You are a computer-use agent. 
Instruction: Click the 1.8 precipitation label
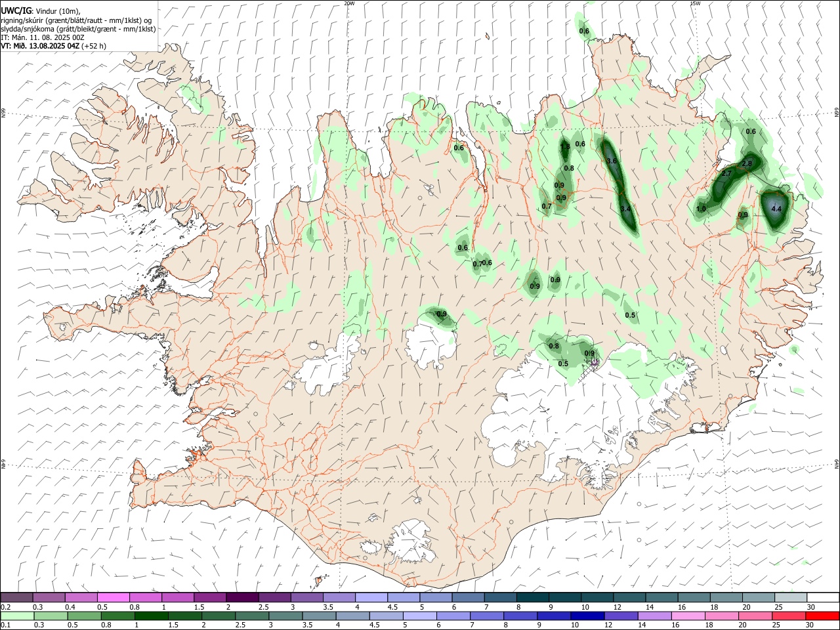(x=565, y=147)
